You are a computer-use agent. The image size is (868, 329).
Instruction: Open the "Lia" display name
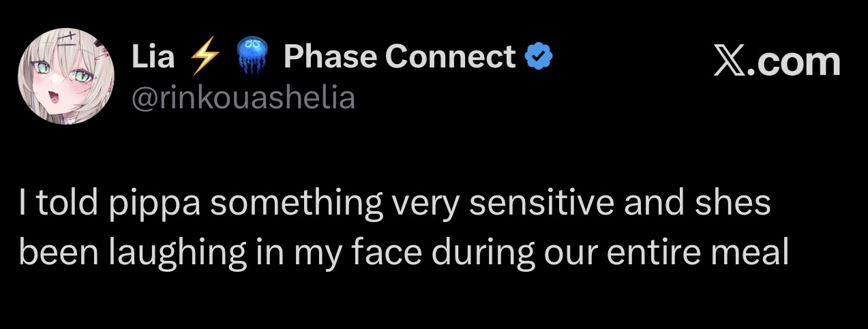(x=153, y=57)
